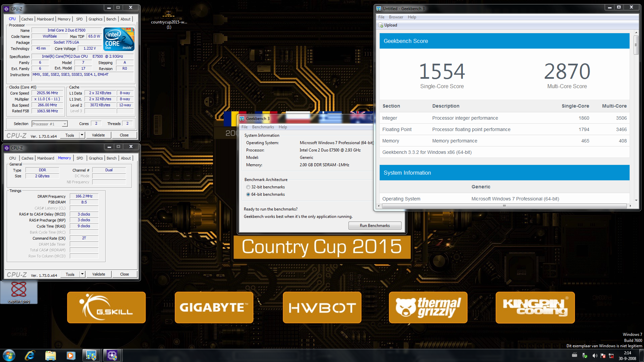Click Memory row in Geekbench results table
644x362 pixels.
coord(504,141)
